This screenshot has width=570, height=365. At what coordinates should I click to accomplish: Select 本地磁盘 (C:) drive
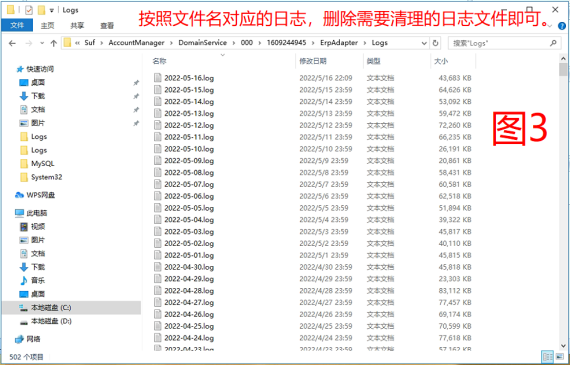pyautogui.click(x=51, y=308)
